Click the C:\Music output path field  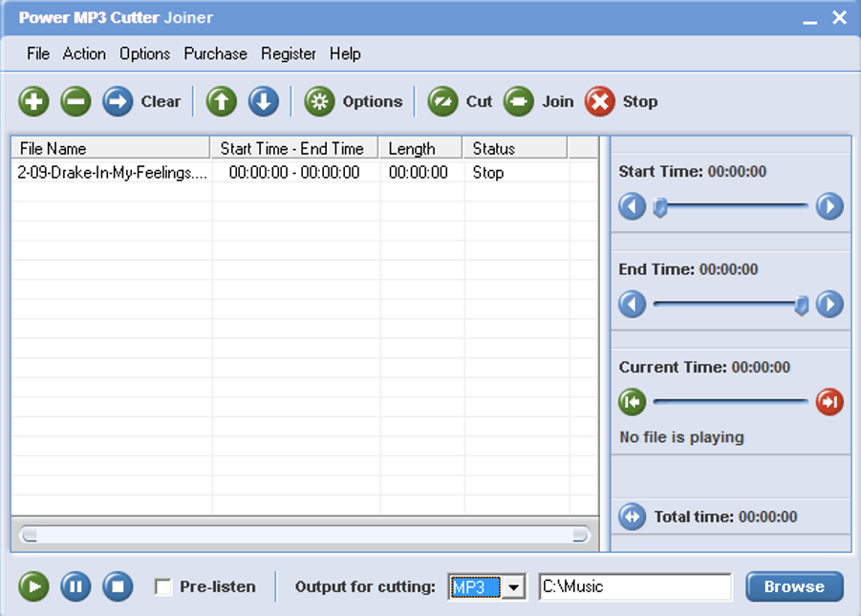coord(635,586)
